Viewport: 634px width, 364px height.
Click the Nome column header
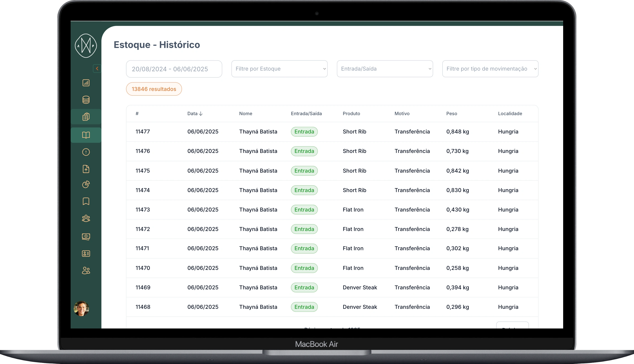(246, 114)
